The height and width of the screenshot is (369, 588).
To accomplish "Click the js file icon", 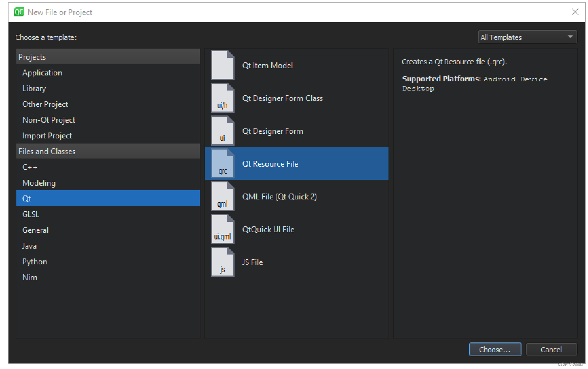I will coord(222,262).
